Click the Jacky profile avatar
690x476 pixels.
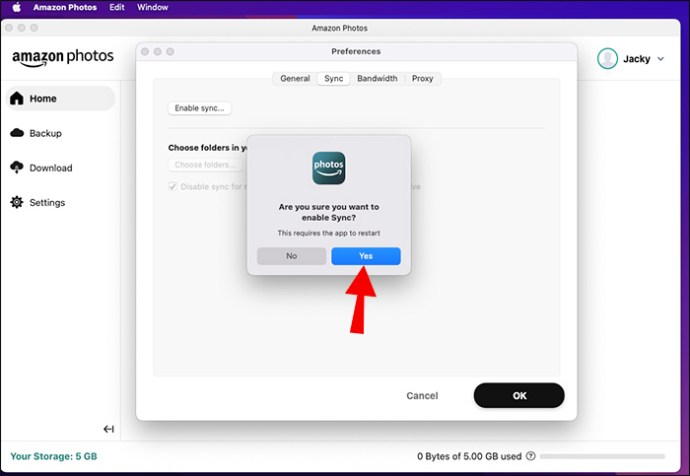coord(607,59)
